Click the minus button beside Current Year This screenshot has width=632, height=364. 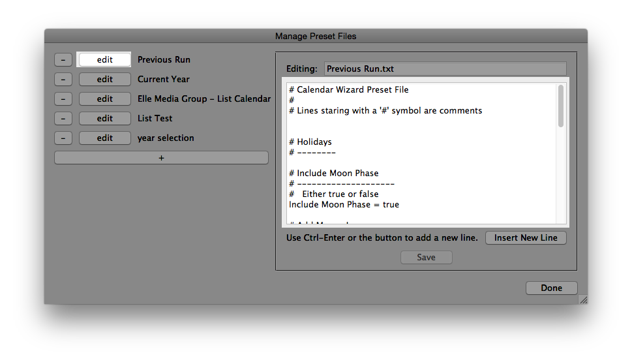[x=63, y=79]
